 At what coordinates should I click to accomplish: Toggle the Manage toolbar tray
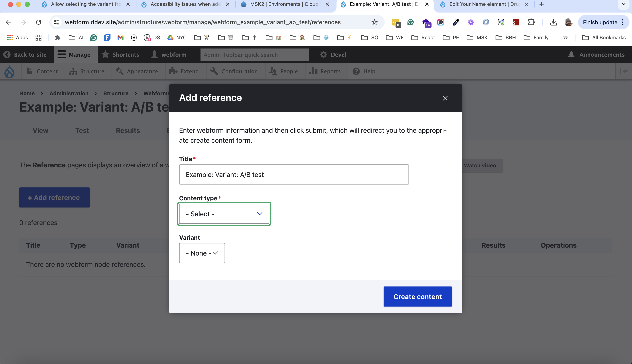pyautogui.click(x=74, y=55)
